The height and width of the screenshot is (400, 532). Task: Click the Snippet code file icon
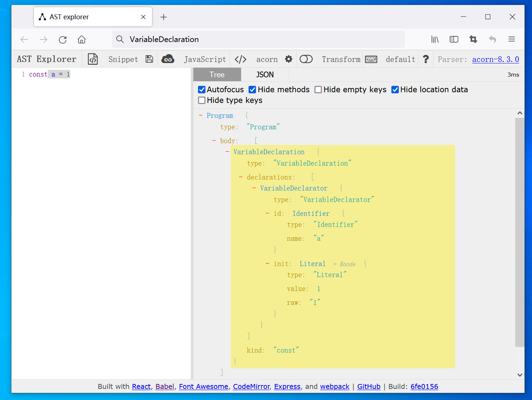coord(93,59)
